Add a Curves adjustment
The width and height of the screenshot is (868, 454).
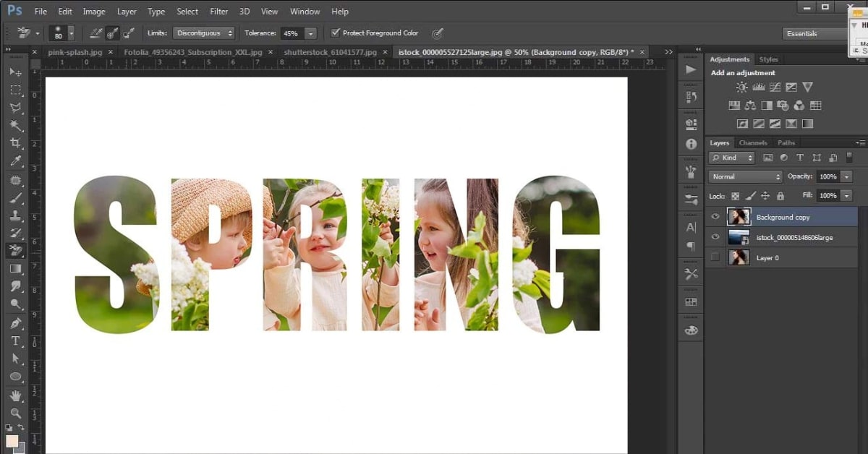(775, 87)
